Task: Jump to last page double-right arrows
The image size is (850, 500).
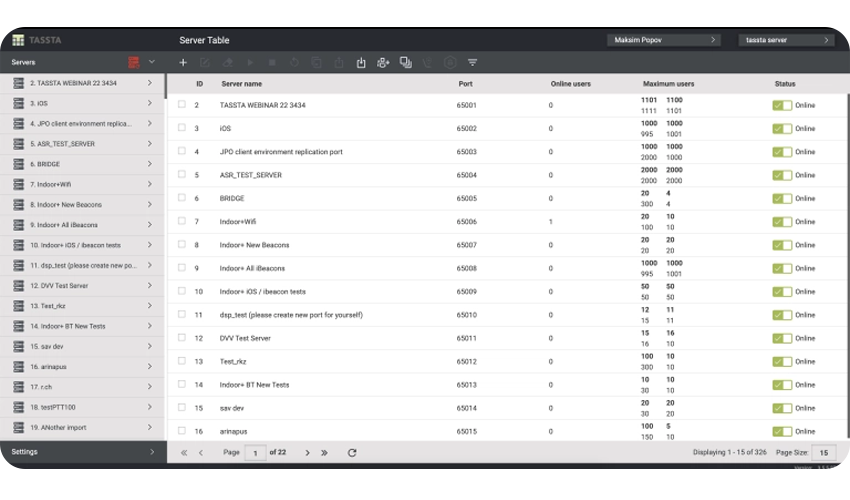Action: point(324,452)
